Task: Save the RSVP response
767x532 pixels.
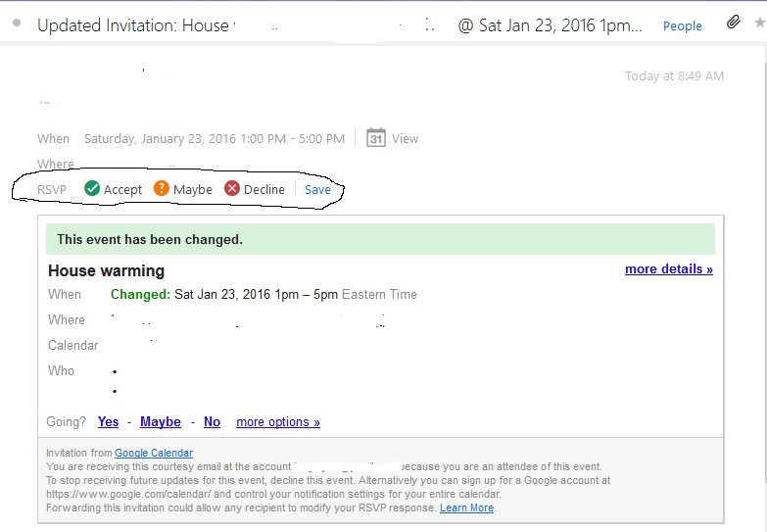Action: click(317, 189)
